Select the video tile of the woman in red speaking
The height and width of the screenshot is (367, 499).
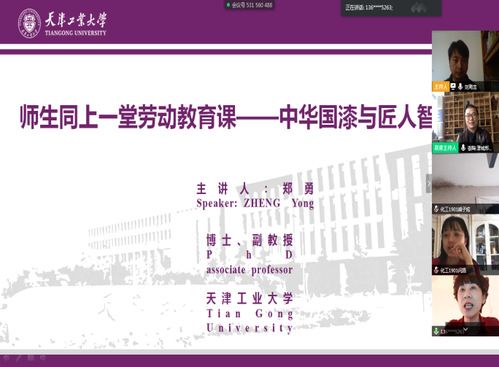(x=465, y=306)
